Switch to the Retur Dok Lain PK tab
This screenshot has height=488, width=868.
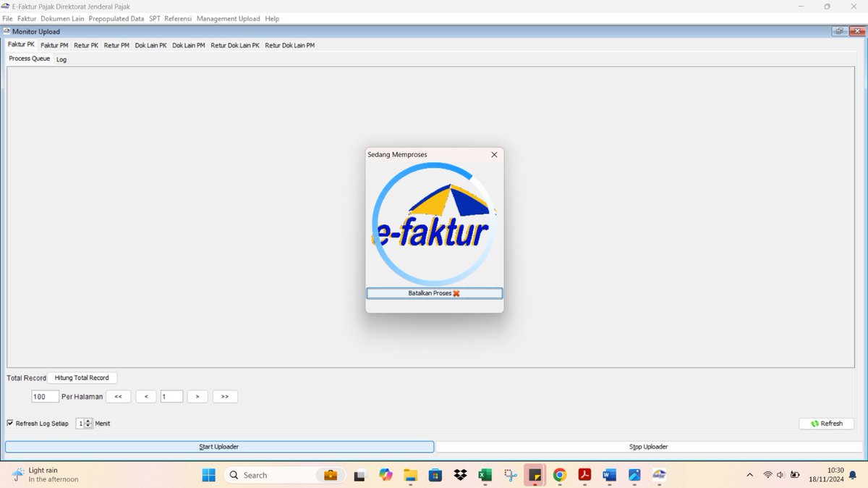coord(235,45)
